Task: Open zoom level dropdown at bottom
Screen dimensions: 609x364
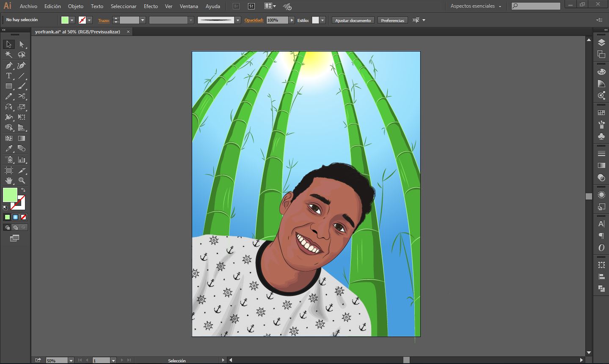Action: pyautogui.click(x=71, y=360)
